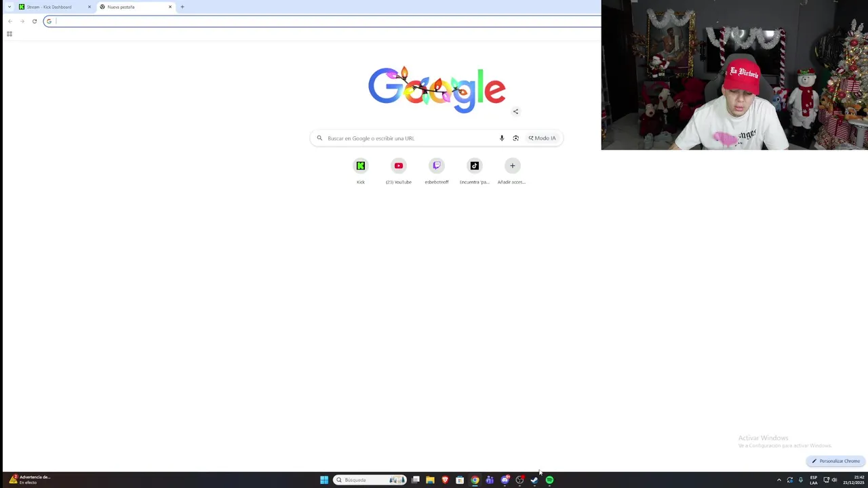
Task: Open the TikTok Encuentra shortcut
Action: (x=475, y=171)
